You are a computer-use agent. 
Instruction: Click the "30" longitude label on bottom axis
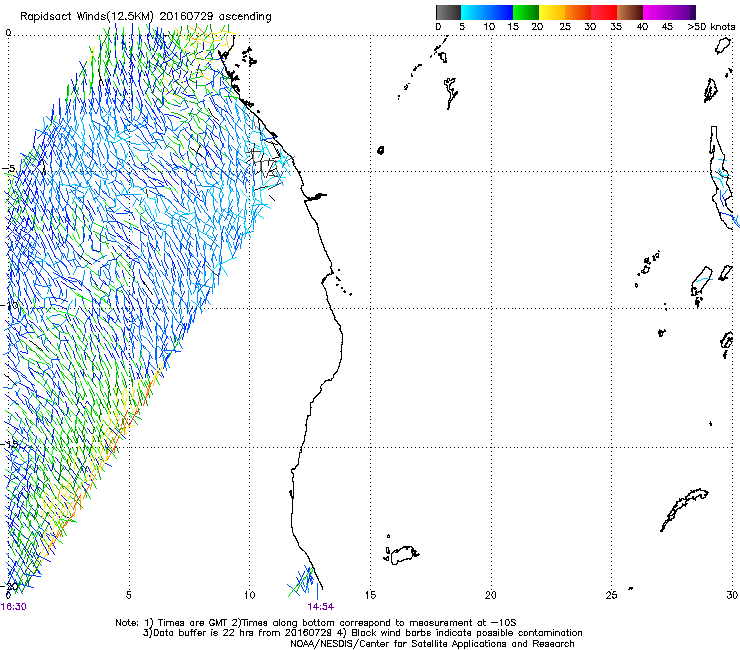[732, 595]
